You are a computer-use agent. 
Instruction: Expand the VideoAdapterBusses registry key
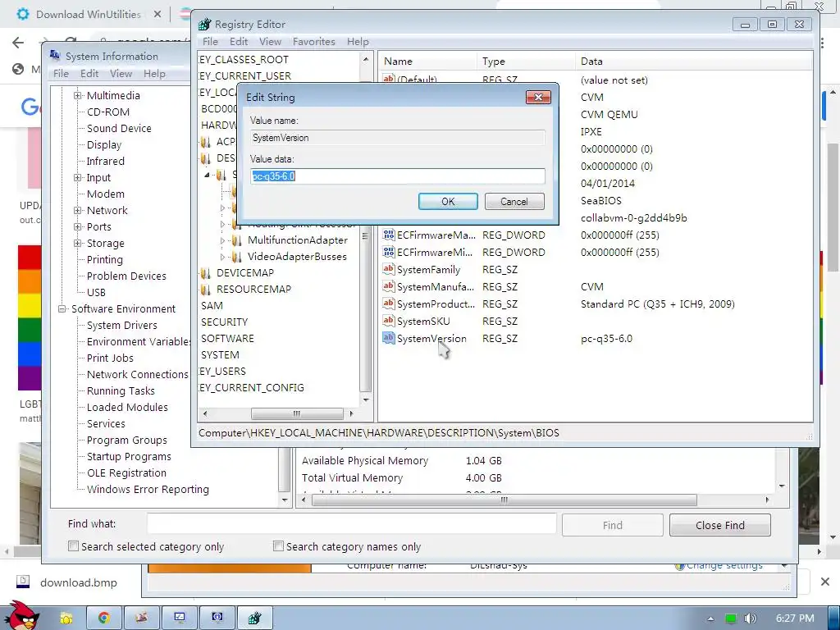tap(223, 257)
